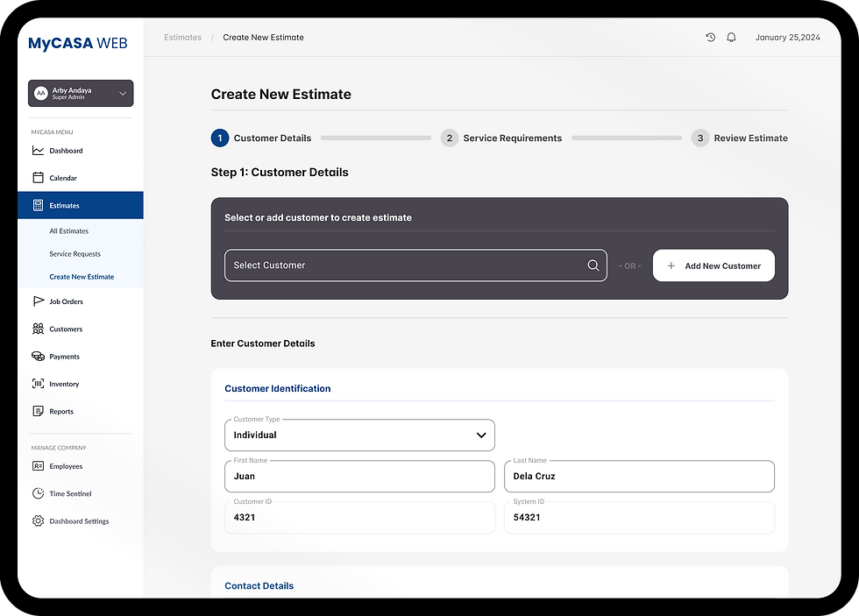Screen dimensions: 859x616
Task: Click step 2 Service Requirements circle
Action: (x=449, y=138)
